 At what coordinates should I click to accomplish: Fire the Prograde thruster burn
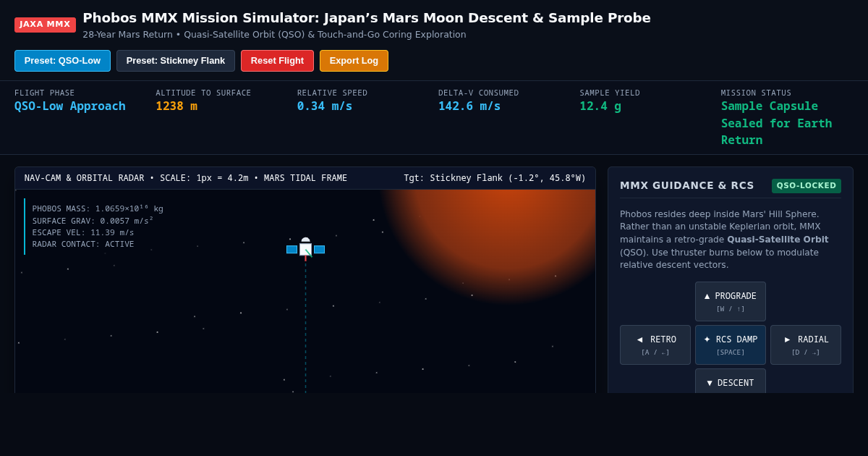pyautogui.click(x=731, y=301)
